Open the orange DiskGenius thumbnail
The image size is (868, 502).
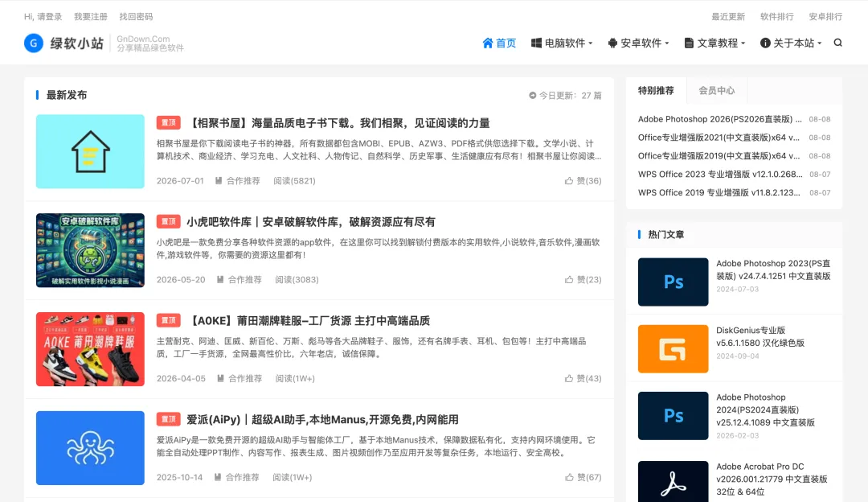click(x=674, y=348)
